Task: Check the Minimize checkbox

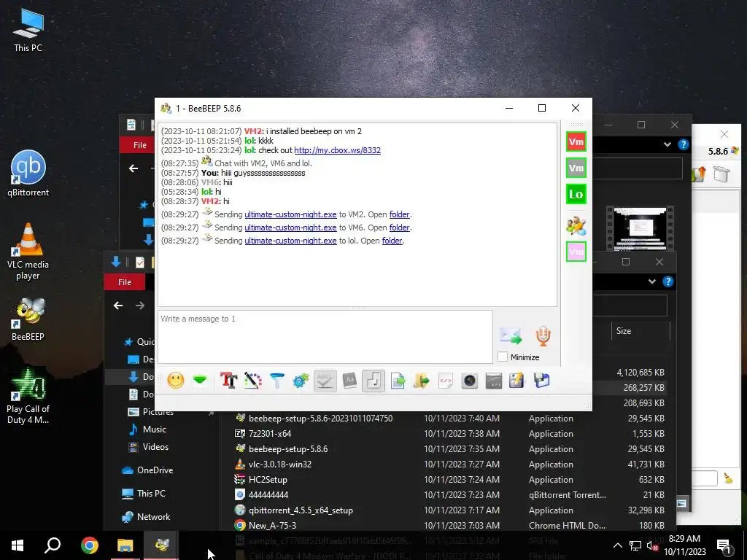Action: point(502,357)
